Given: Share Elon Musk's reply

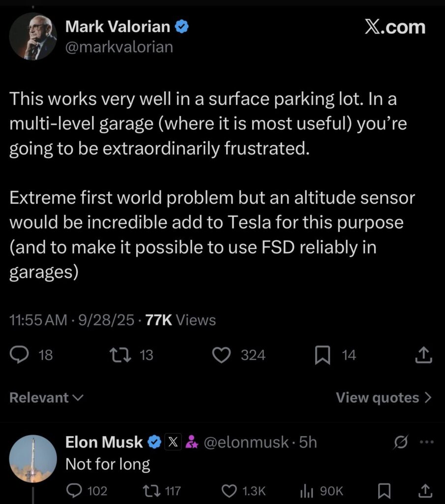Looking at the screenshot, I should (x=424, y=490).
